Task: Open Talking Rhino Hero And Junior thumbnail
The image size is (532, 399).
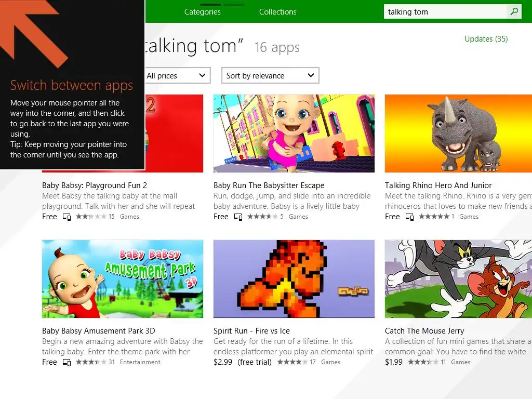Action: point(458,134)
